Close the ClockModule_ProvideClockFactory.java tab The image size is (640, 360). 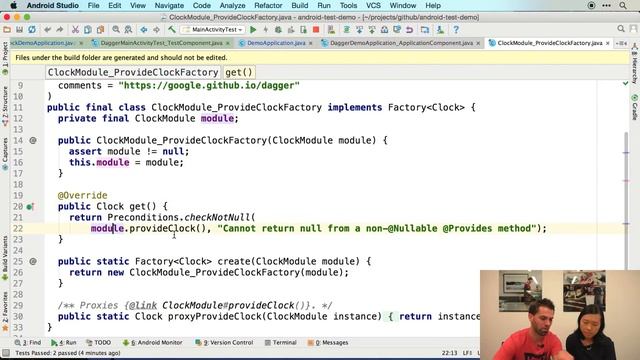tap(607, 43)
